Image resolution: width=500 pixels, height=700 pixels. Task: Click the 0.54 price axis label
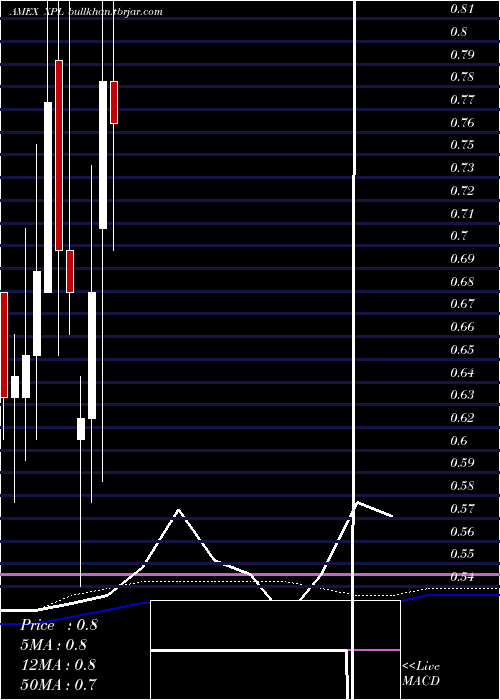[462, 576]
